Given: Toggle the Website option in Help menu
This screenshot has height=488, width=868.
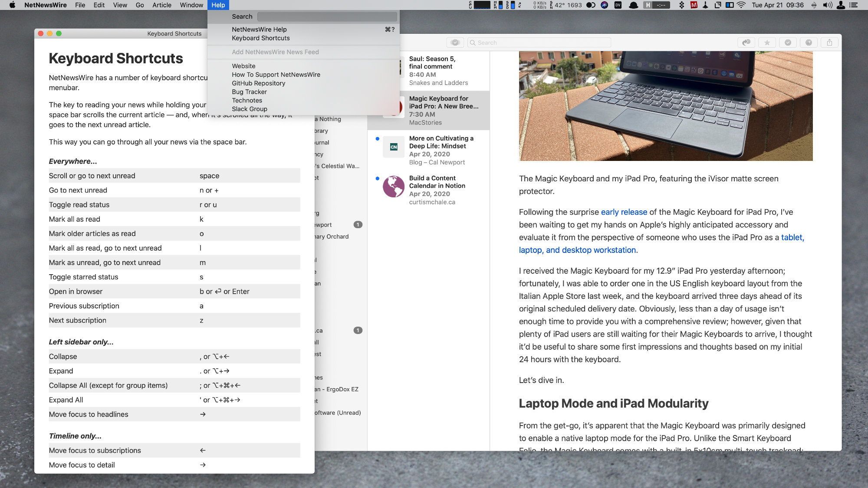Looking at the screenshot, I should 243,66.
